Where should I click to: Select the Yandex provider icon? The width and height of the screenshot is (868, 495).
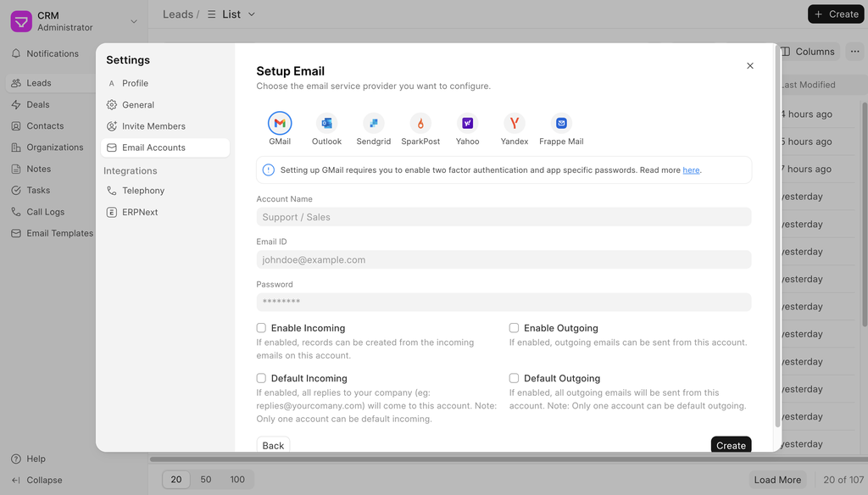515,124
